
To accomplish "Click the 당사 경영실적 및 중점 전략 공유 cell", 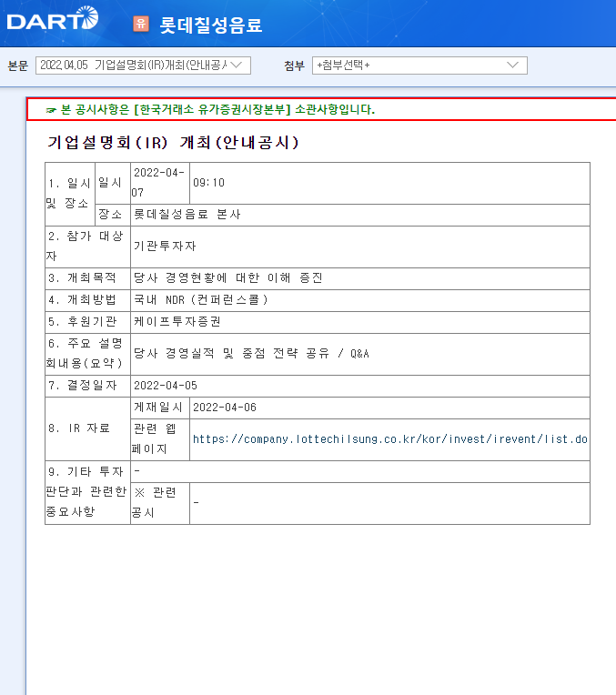I will (360, 354).
